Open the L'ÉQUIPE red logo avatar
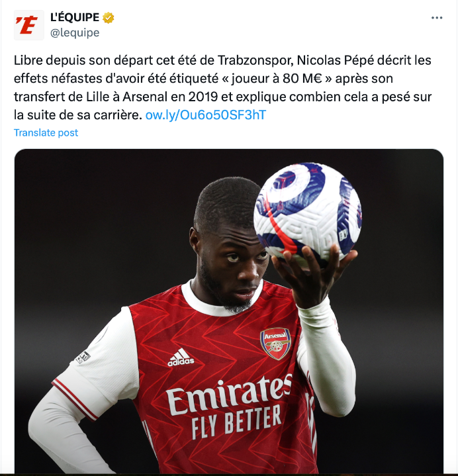Viewport: 458px width, 476px height. (29, 25)
